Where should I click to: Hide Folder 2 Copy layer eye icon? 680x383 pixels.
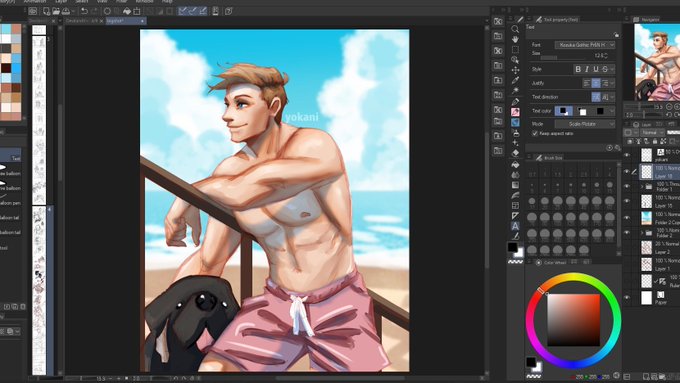627,217
